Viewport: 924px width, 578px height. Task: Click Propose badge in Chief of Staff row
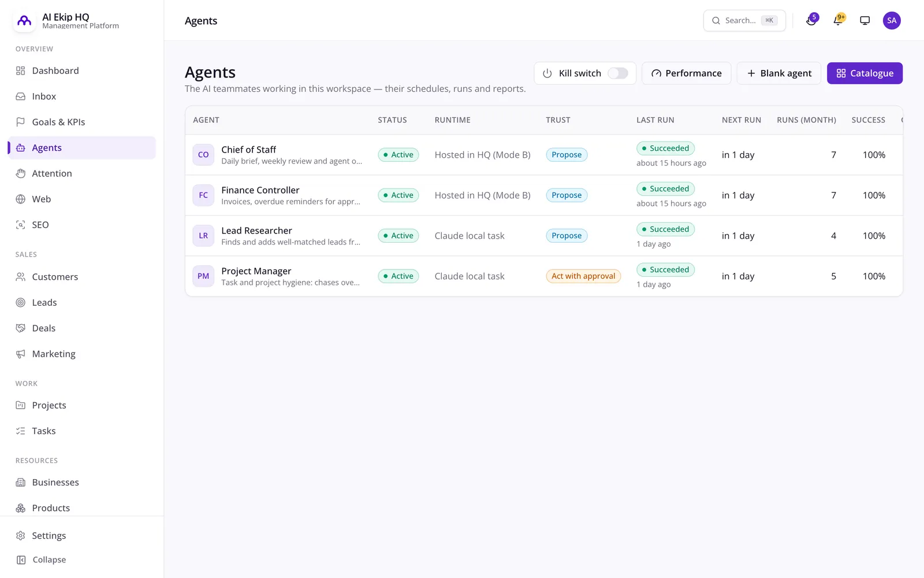[x=567, y=155]
